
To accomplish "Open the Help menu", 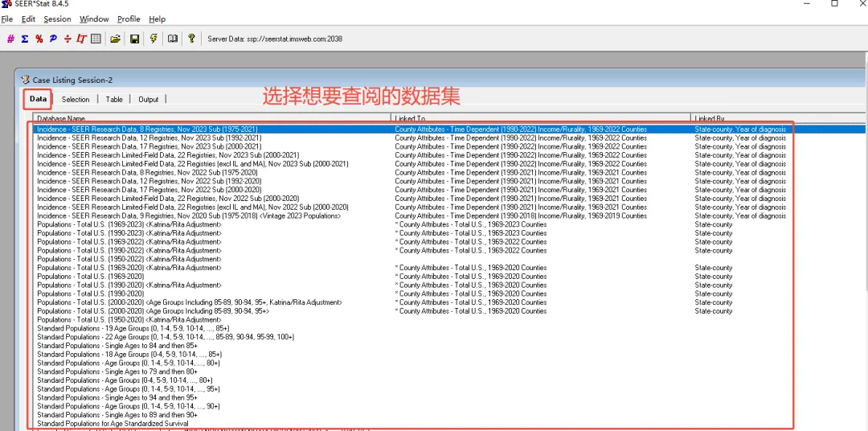I will [158, 18].
